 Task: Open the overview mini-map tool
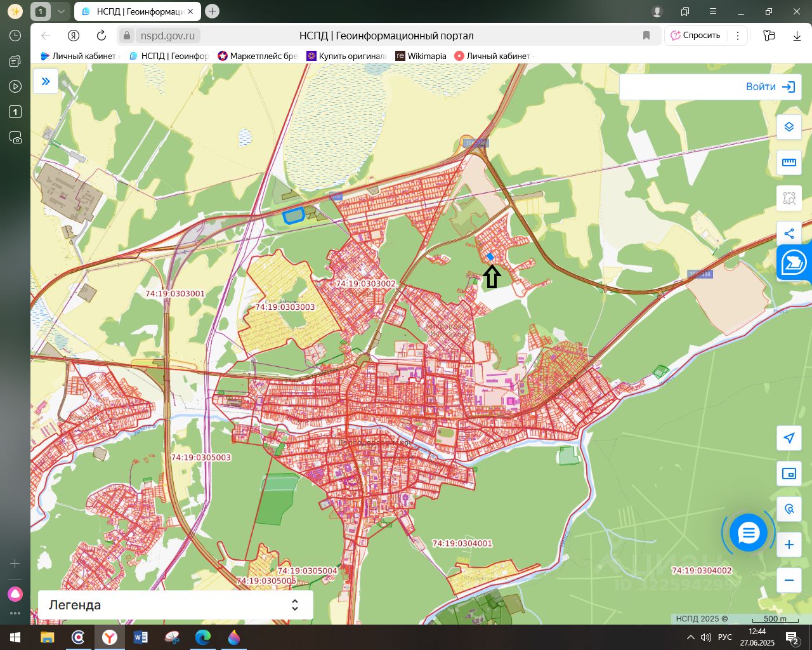coord(789,474)
